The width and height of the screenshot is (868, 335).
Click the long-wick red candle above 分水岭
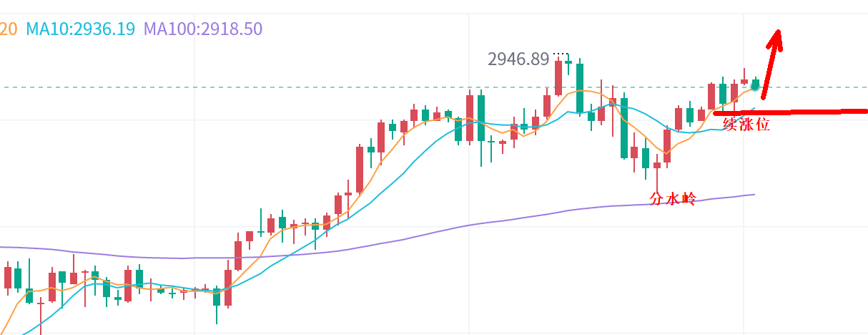[x=657, y=166]
